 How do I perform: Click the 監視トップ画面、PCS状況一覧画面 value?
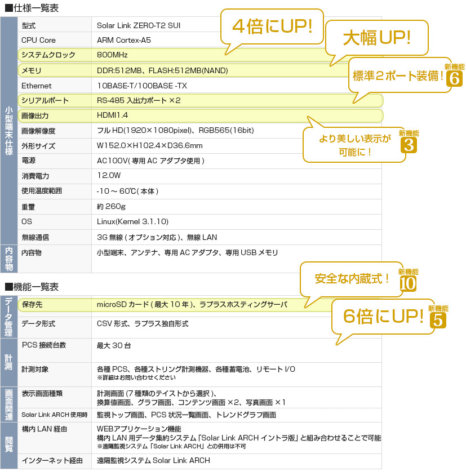(x=187, y=415)
